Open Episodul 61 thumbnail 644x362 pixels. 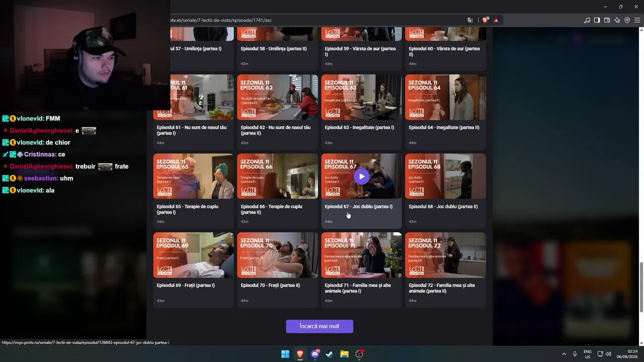pos(193,98)
